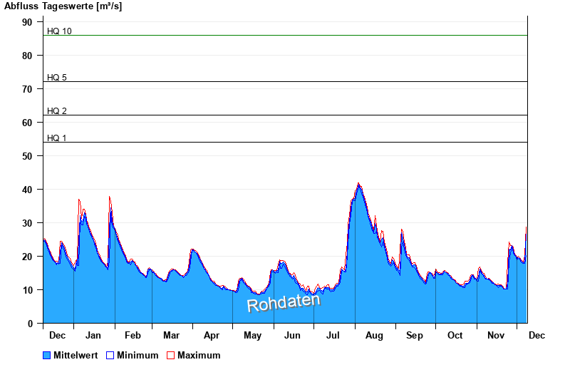This screenshot has width=570, height=392.
Task: Select the HQ 1 threshold label
Action: (x=57, y=138)
